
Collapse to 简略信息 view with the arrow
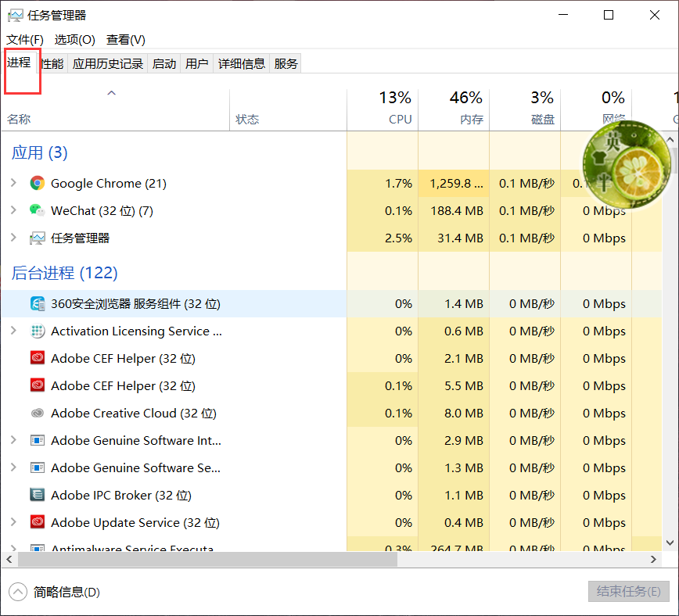coord(18,592)
